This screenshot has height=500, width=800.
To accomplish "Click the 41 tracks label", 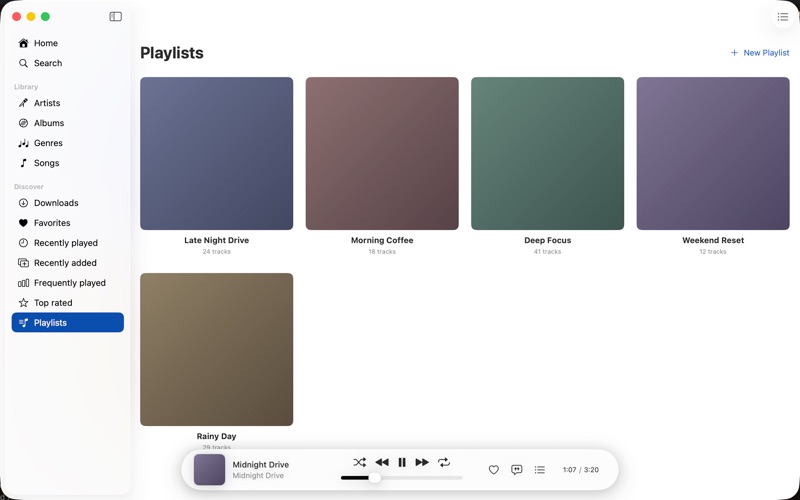I will (547, 252).
